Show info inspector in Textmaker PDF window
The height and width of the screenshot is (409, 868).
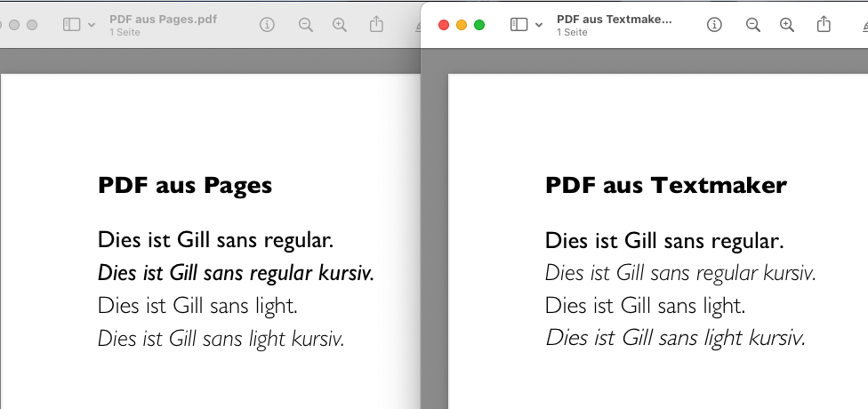tap(715, 24)
